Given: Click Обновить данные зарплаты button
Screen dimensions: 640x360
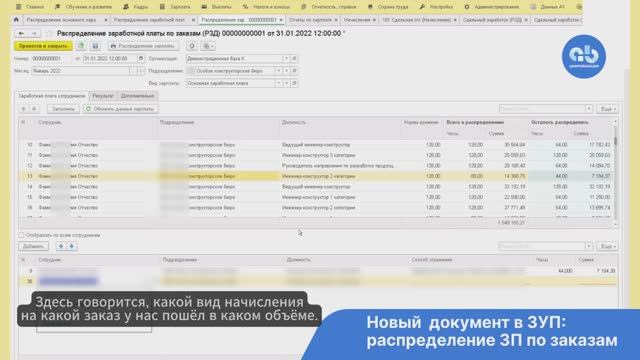Looking at the screenshot, I should pyautogui.click(x=121, y=109).
